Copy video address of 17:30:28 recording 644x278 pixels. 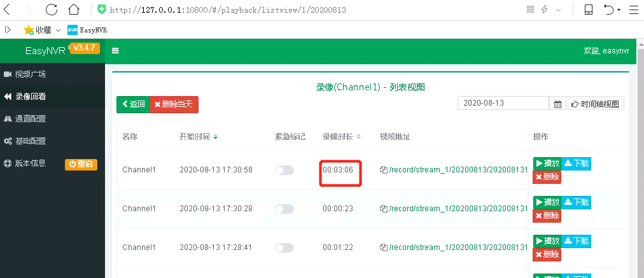pos(384,209)
